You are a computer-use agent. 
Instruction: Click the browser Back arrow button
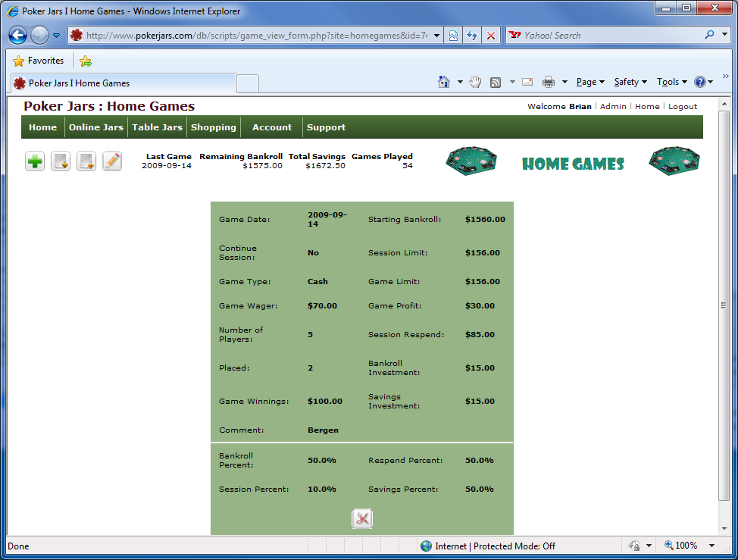(18, 36)
